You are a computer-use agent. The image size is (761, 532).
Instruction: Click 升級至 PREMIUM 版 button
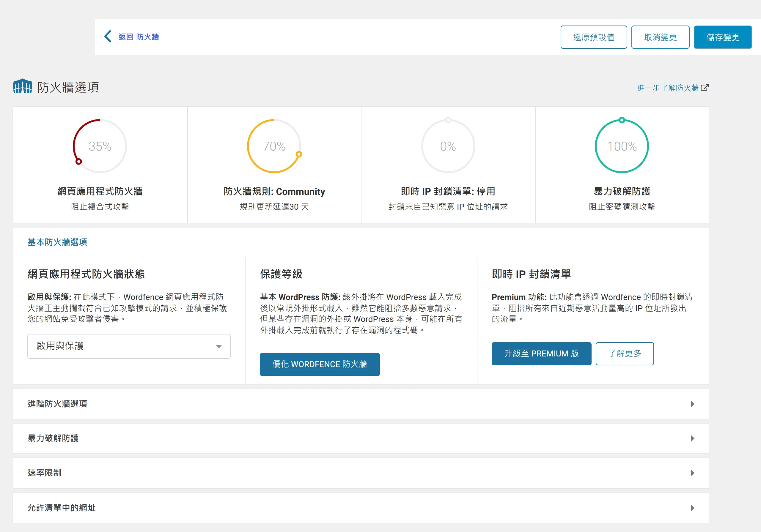(x=541, y=354)
